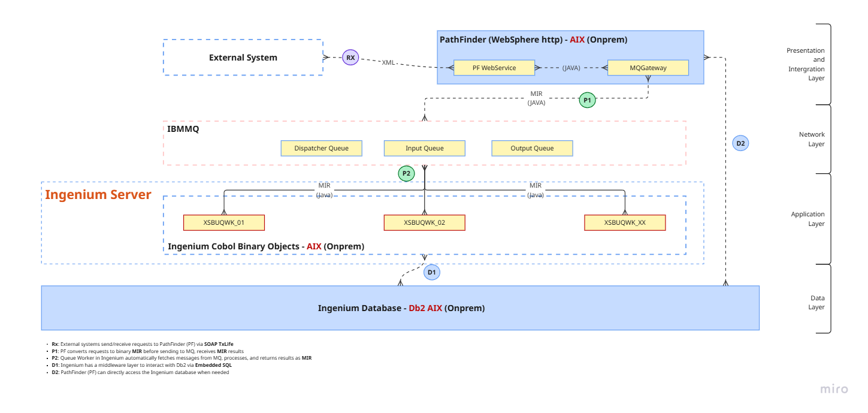Click the Dispatcher Queue box

[321, 148]
